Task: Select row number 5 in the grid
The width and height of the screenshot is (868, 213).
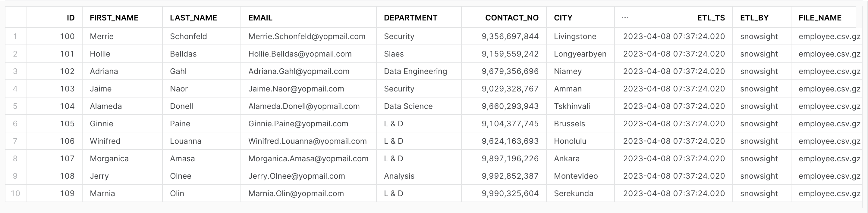Action: click(x=16, y=106)
